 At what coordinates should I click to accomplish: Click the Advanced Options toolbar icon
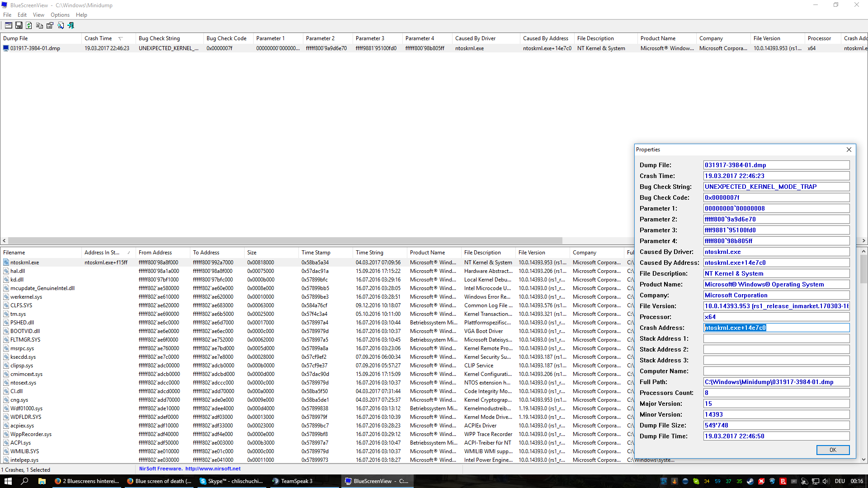[8, 26]
